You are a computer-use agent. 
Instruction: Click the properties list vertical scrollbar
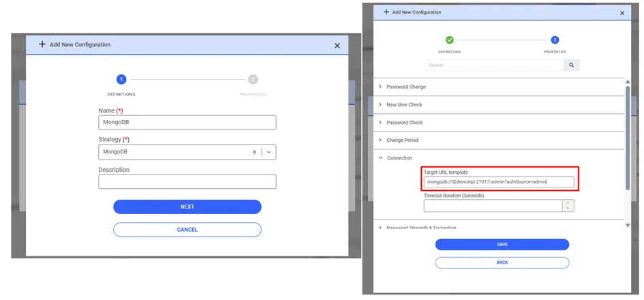[628, 138]
